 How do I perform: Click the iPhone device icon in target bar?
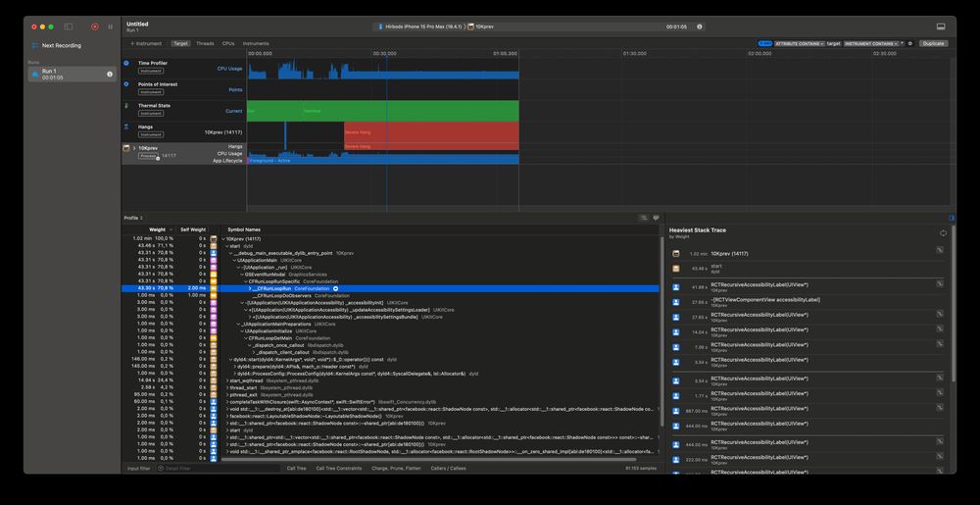coord(380,26)
